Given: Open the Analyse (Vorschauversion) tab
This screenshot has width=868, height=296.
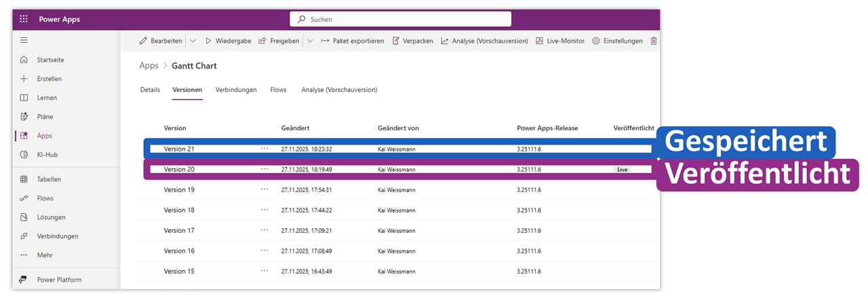Looking at the screenshot, I should tap(339, 90).
